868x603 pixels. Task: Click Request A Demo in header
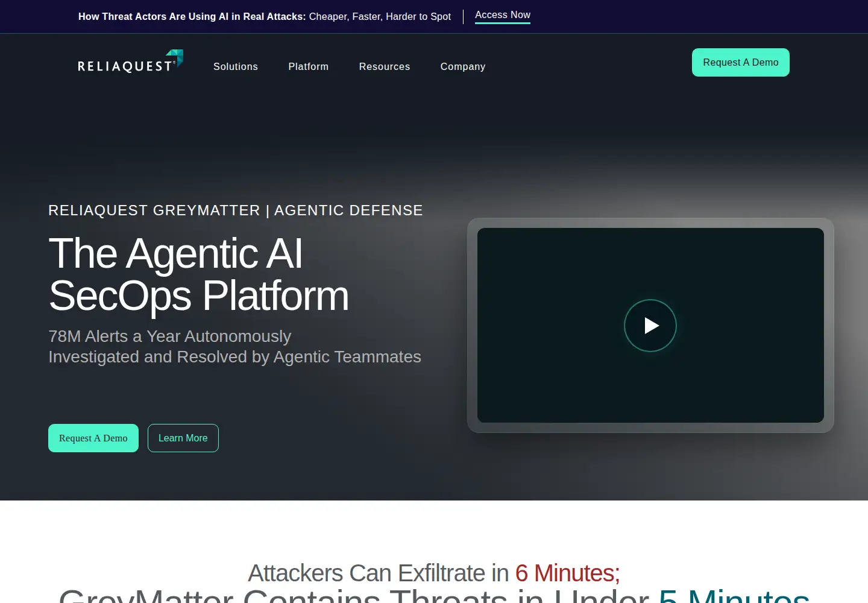741,62
